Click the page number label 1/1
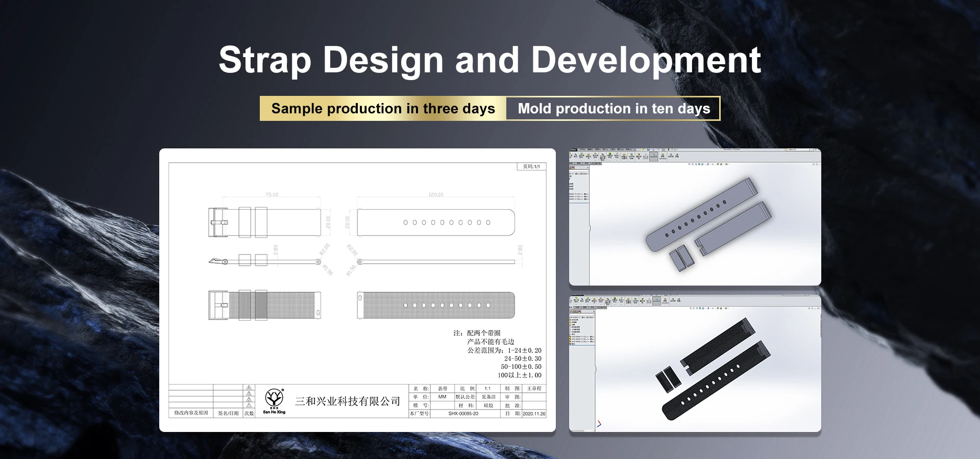Image resolution: width=980 pixels, height=459 pixels. (x=531, y=167)
